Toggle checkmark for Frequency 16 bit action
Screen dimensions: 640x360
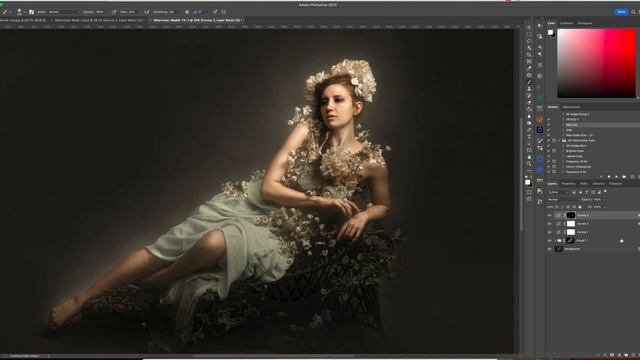click(x=549, y=161)
